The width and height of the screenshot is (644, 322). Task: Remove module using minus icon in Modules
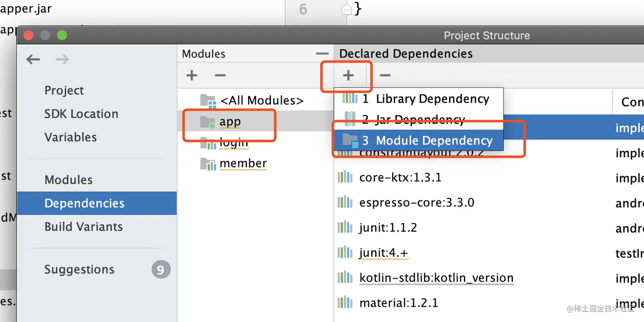tap(220, 75)
